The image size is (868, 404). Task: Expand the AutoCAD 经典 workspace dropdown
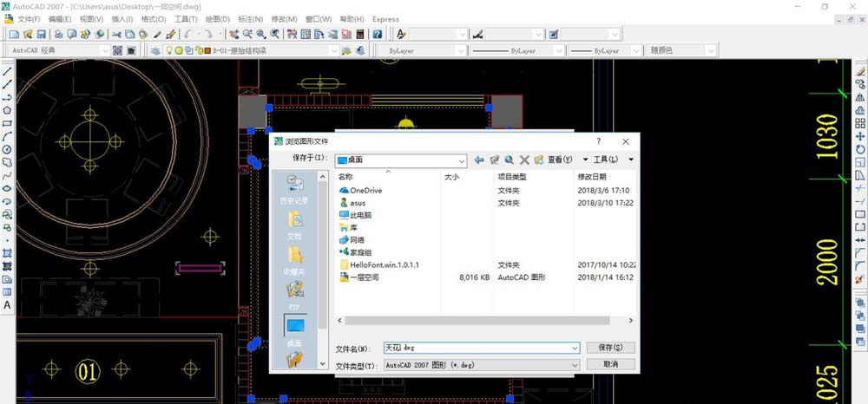coord(106,51)
